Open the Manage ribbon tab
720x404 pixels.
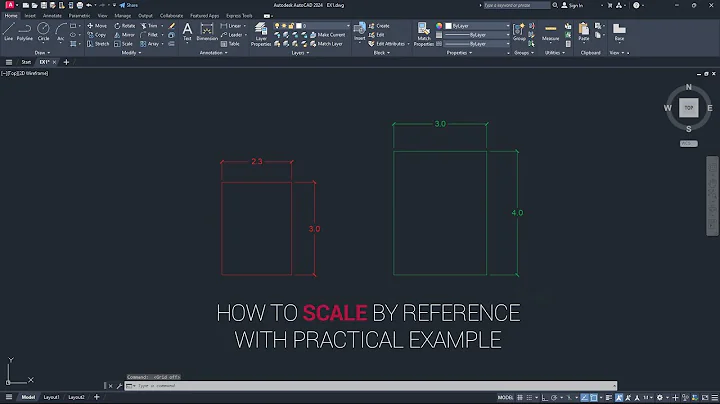(123, 16)
